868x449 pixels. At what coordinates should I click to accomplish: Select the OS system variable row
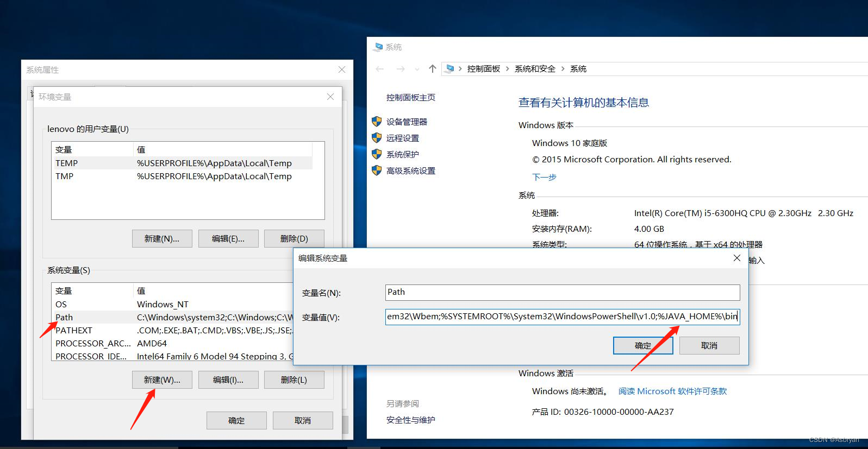173,304
